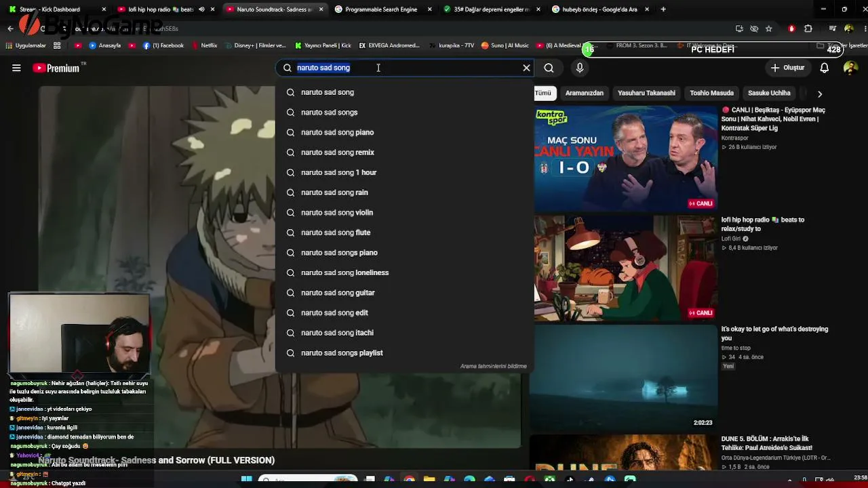Open the Suno | AI Music bookmark
The width and height of the screenshot is (868, 488).
(x=505, y=45)
